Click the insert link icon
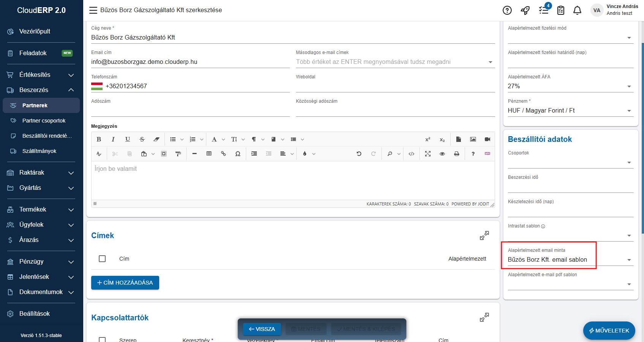 (223, 154)
